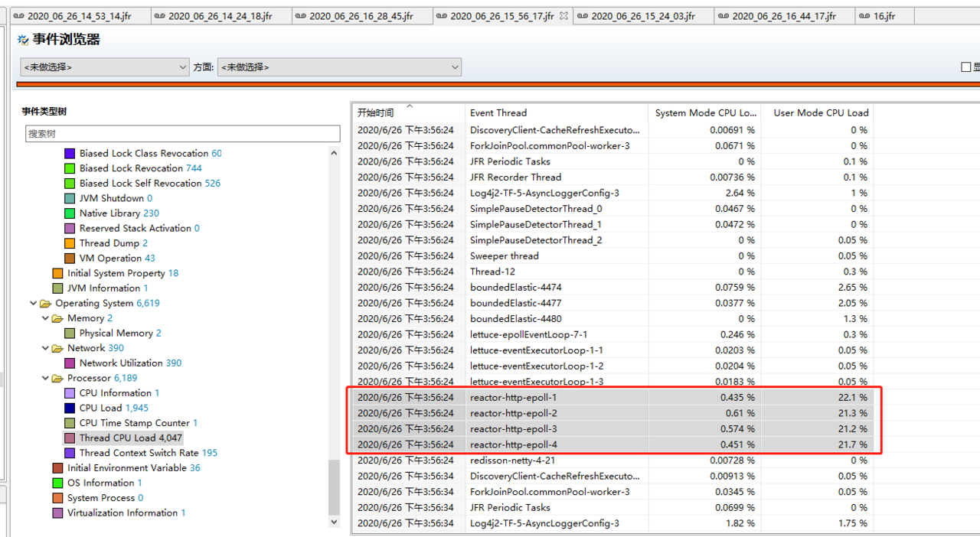Viewport: 980px width, 537px height.
Task: Open the first filter dropdown above the tree
Action: tap(105, 67)
